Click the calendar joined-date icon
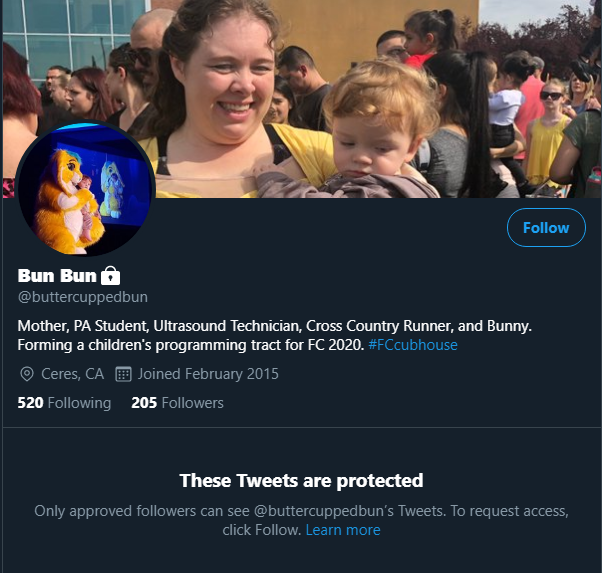This screenshot has height=573, width=602. [123, 374]
